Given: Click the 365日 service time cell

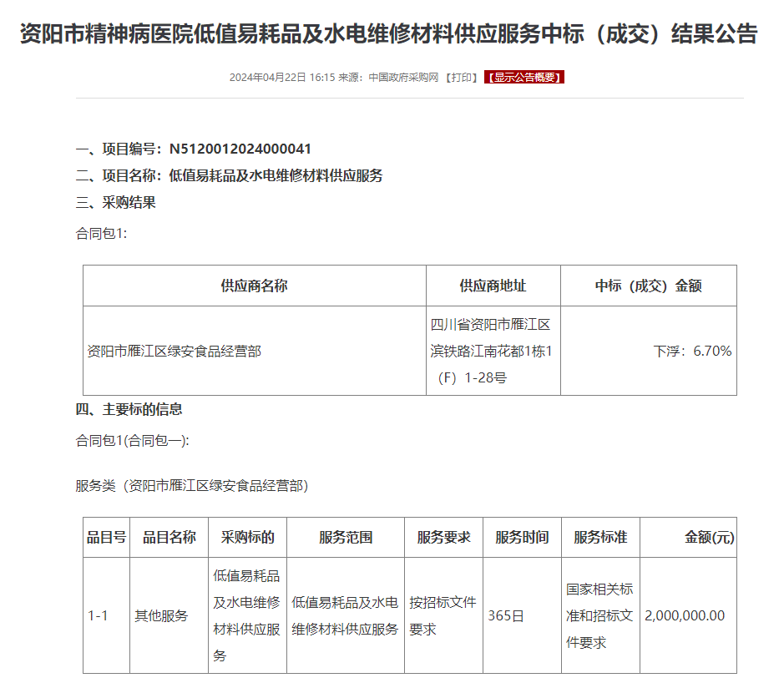Looking at the screenshot, I should 522,615.
